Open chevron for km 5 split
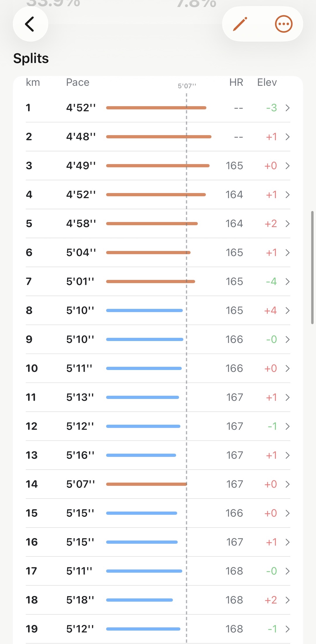This screenshot has height=644, width=316. pos(287,224)
